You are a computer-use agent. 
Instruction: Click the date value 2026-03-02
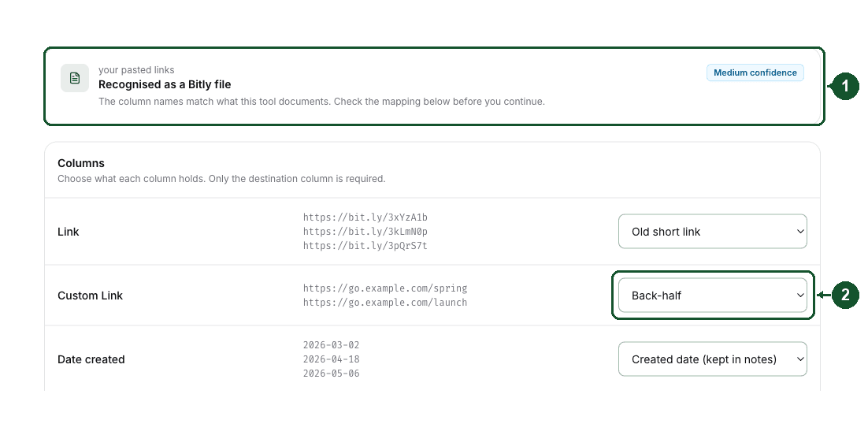tap(331, 344)
